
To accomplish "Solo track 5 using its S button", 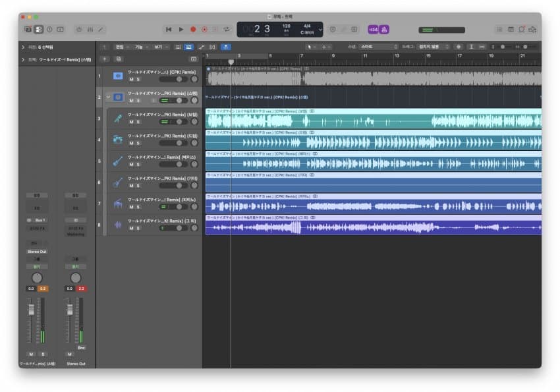I will click(x=138, y=164).
